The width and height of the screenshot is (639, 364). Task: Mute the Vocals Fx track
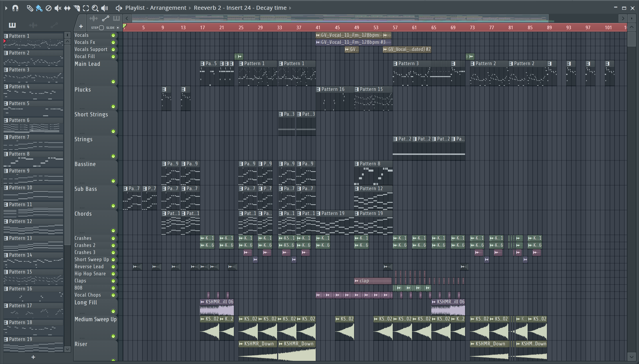point(113,43)
